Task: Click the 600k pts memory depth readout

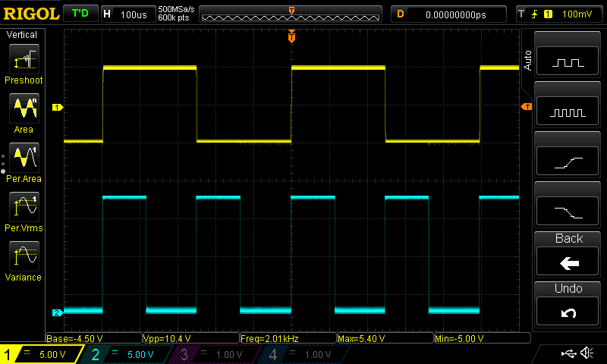Action: point(174,17)
